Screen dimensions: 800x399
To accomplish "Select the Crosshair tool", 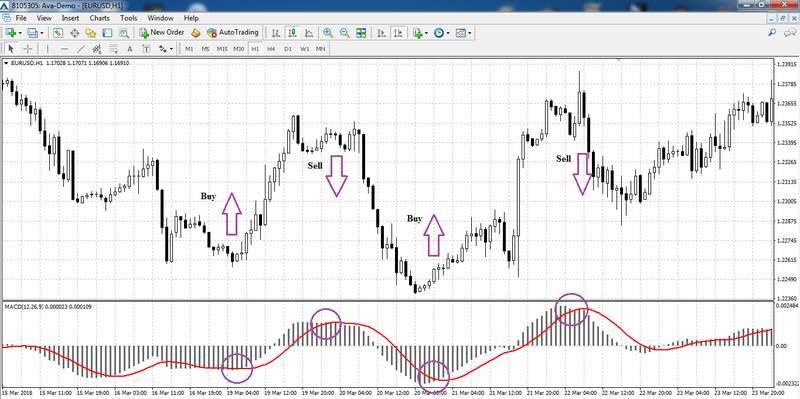I will [x=28, y=49].
